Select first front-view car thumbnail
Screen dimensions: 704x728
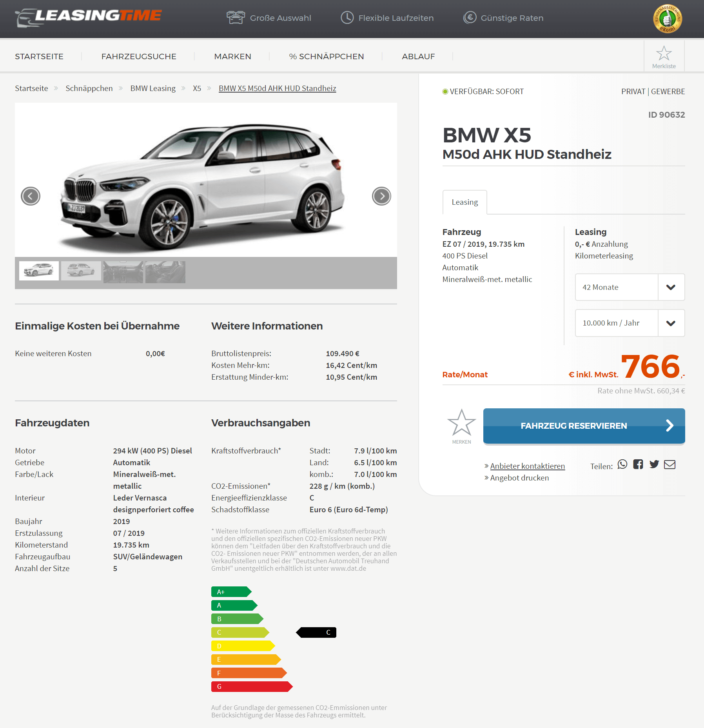pos(39,271)
